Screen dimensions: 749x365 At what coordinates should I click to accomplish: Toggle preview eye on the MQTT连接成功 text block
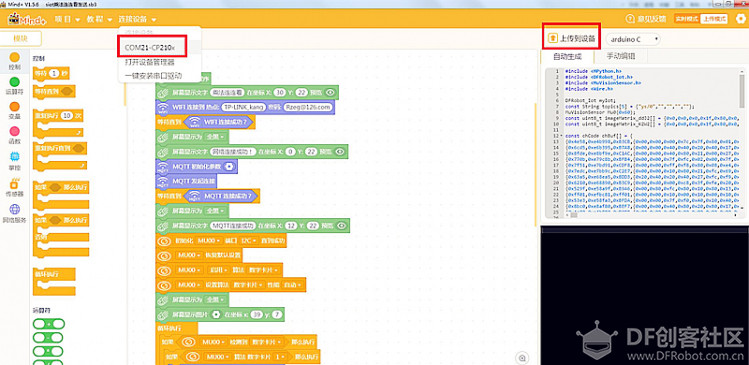coord(341,225)
